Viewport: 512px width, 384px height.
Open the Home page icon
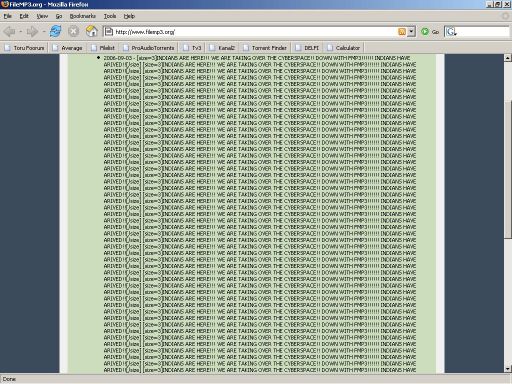tap(92, 31)
